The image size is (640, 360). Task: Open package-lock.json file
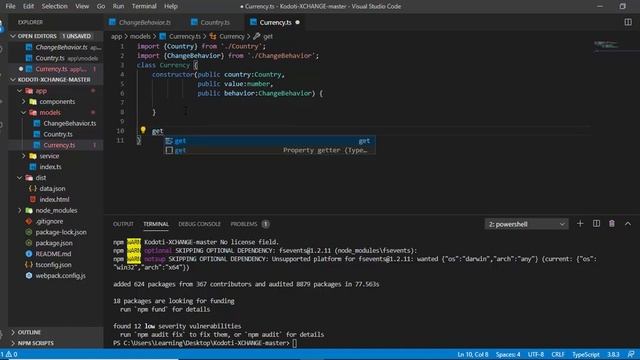point(60,232)
